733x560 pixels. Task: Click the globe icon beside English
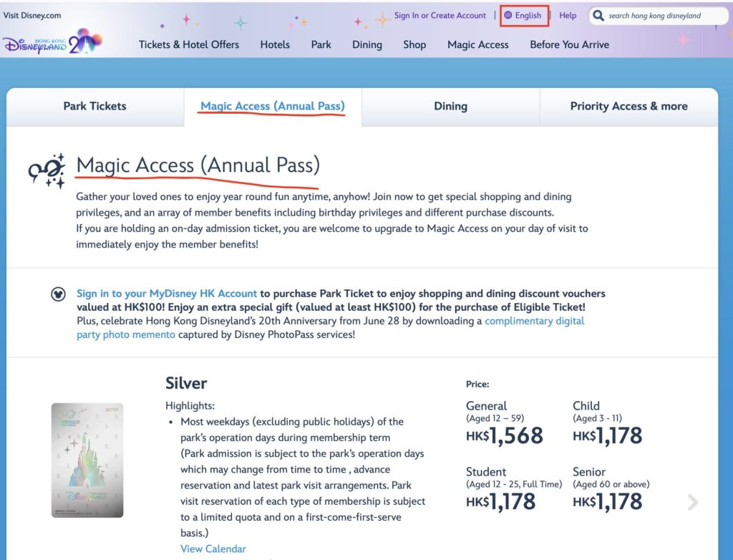[508, 16]
